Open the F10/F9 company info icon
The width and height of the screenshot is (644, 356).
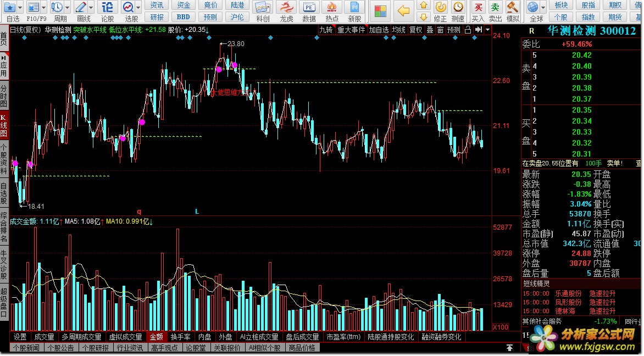[34, 7]
